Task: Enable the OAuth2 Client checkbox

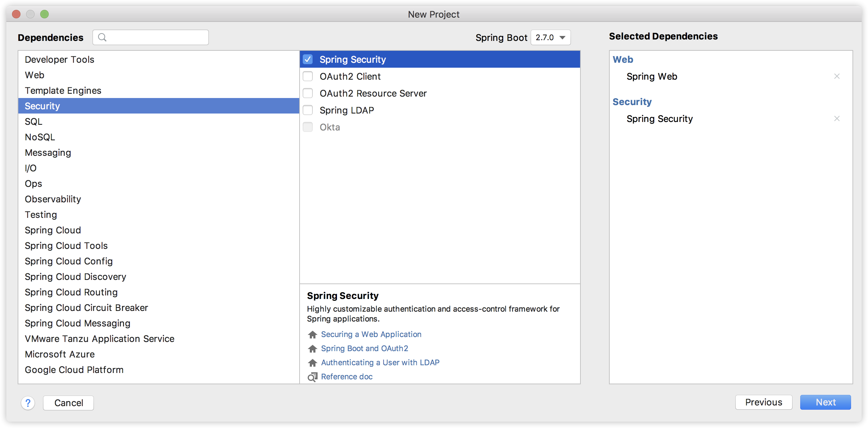Action: [x=308, y=76]
